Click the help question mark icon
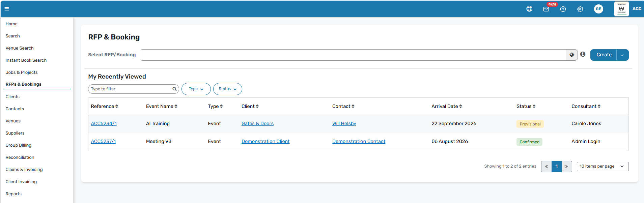This screenshot has width=644, height=203. tap(563, 9)
